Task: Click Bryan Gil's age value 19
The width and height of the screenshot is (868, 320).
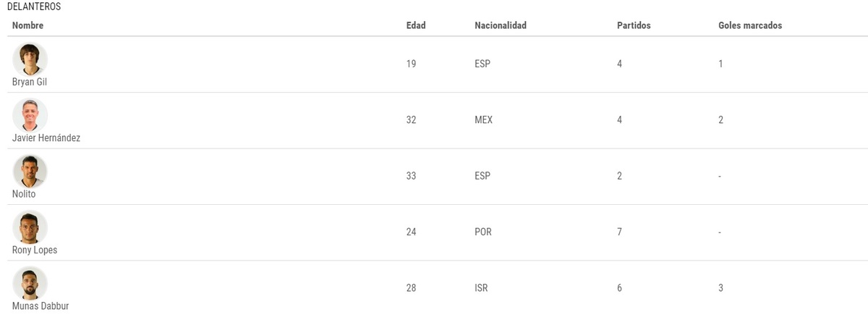Action: point(412,64)
